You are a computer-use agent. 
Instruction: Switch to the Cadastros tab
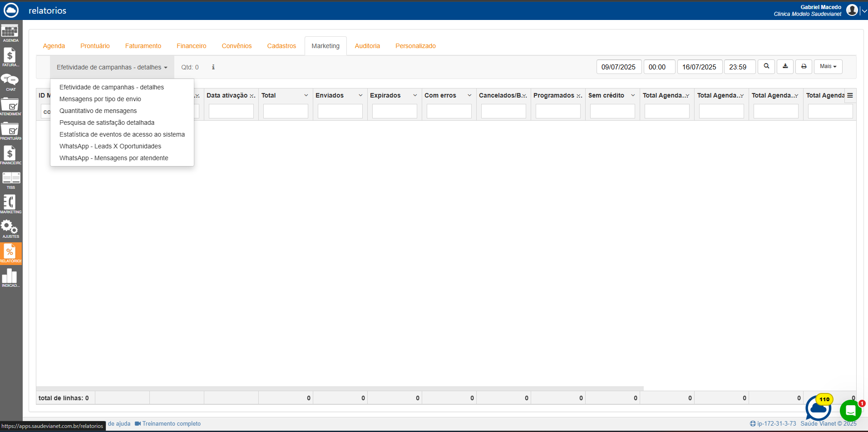[281, 46]
